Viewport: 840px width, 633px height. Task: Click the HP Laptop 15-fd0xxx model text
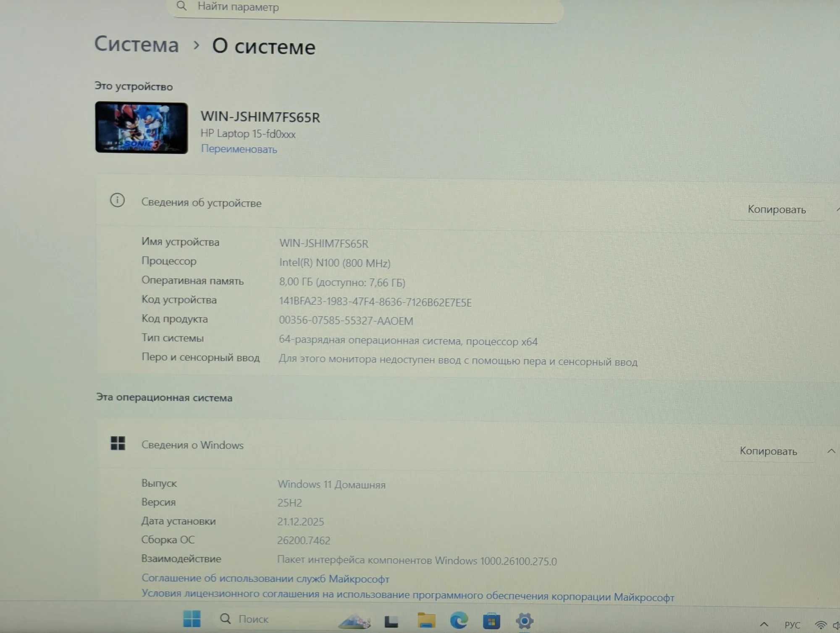click(x=248, y=134)
